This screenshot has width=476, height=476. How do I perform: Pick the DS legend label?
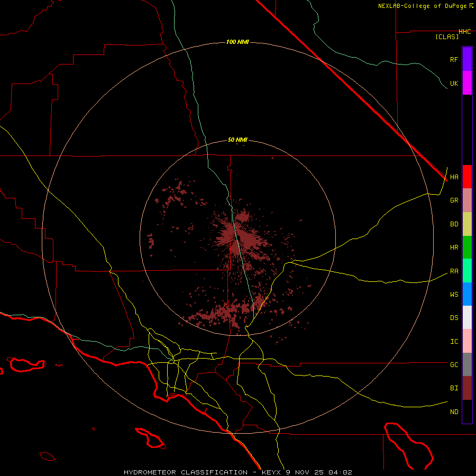454,318
